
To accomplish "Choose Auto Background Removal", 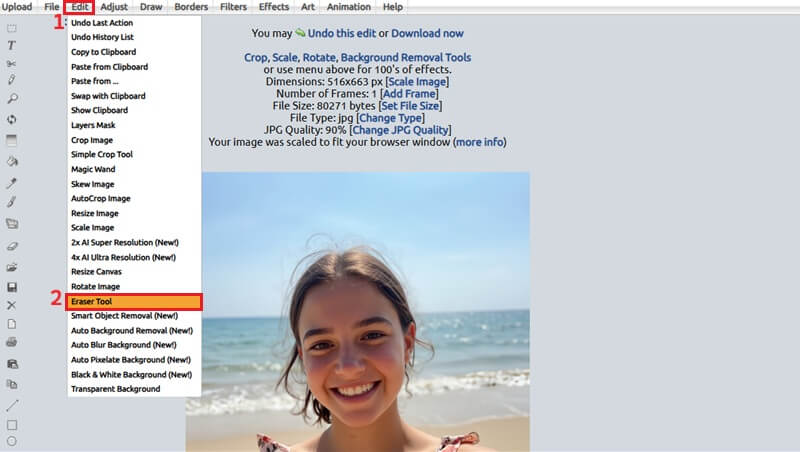I will coord(134,330).
